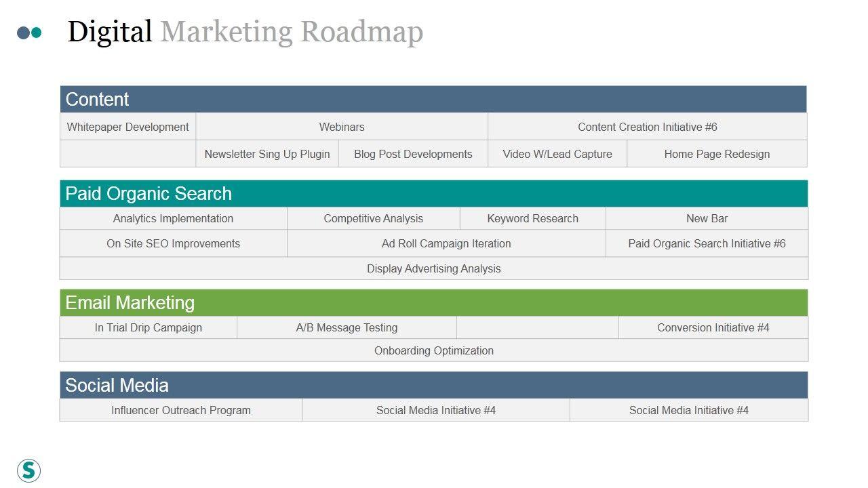Select the A/B Message Testing cell
Screen dimensions: 868x488
[x=347, y=327]
